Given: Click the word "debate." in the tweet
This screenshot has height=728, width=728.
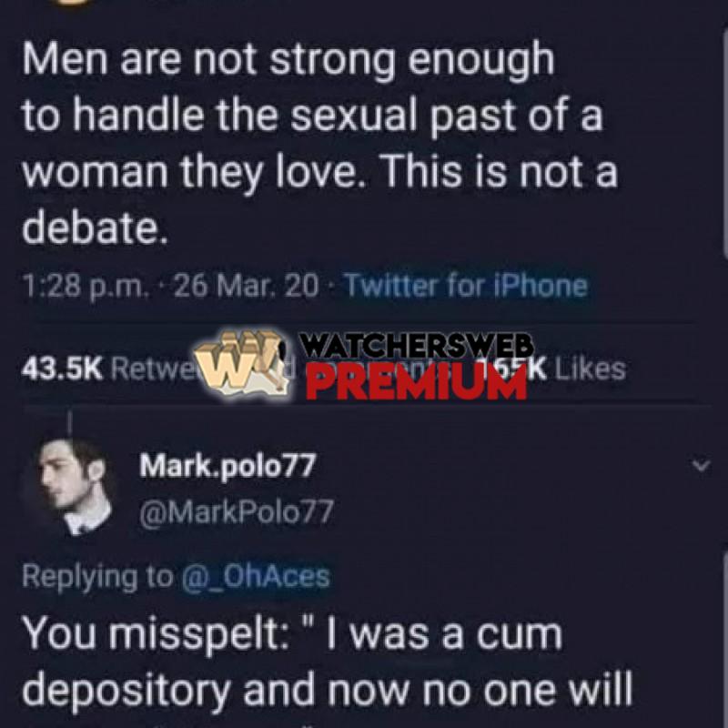Looking at the screenshot, I should click(x=96, y=227).
